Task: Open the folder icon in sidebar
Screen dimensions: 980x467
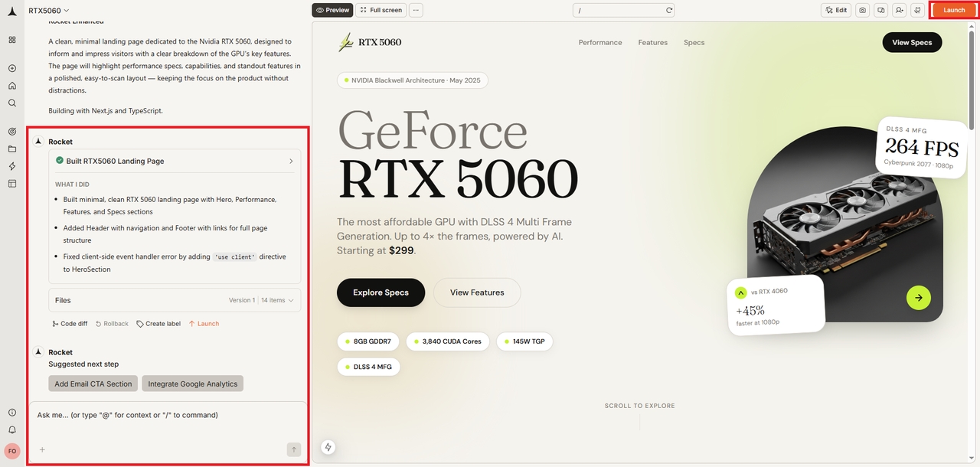Action: [x=12, y=149]
